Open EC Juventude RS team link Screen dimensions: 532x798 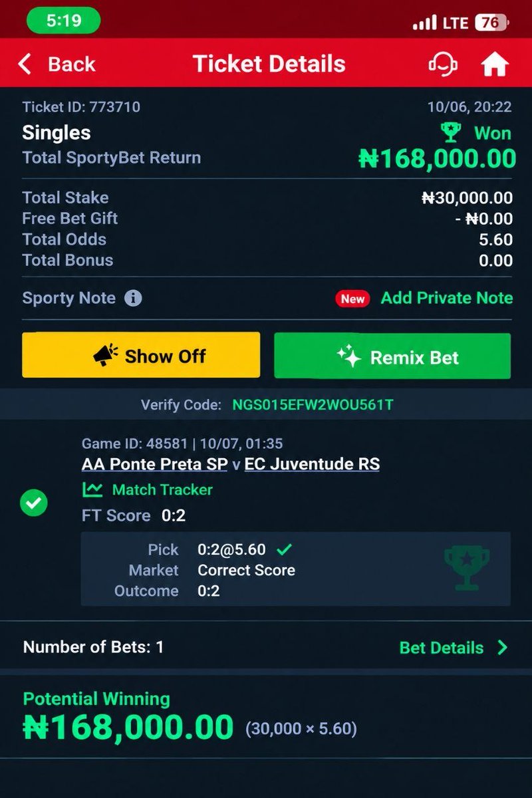(x=312, y=464)
